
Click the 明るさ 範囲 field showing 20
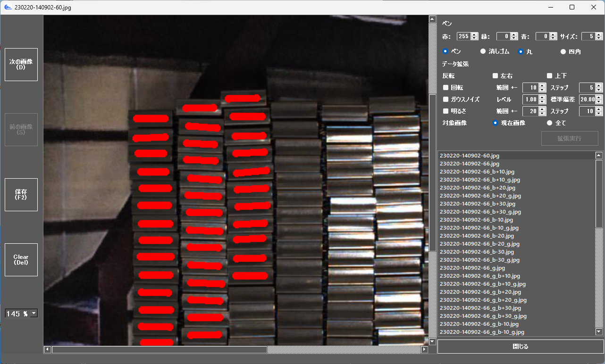530,111
